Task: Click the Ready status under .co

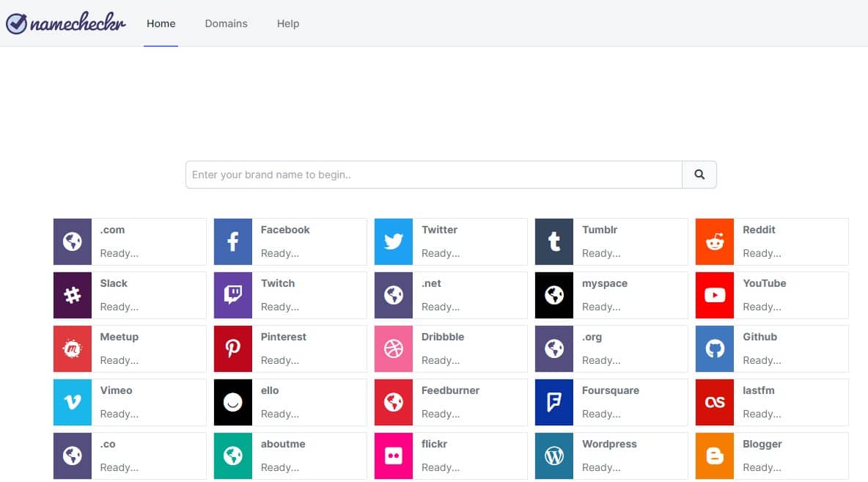Action: 119,467
